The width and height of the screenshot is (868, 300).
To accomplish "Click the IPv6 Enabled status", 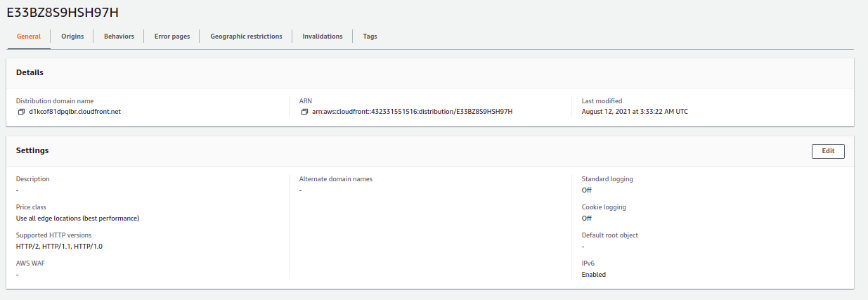I will tap(594, 275).
